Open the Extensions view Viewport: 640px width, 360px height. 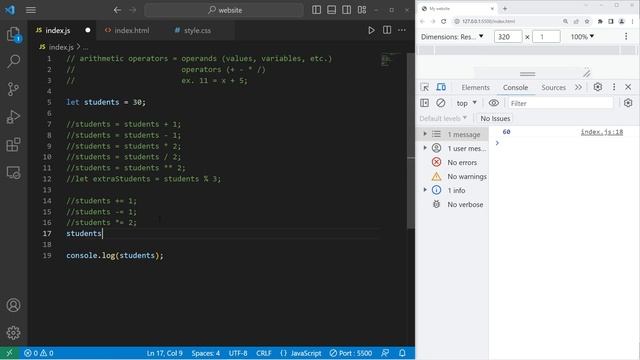(13, 144)
